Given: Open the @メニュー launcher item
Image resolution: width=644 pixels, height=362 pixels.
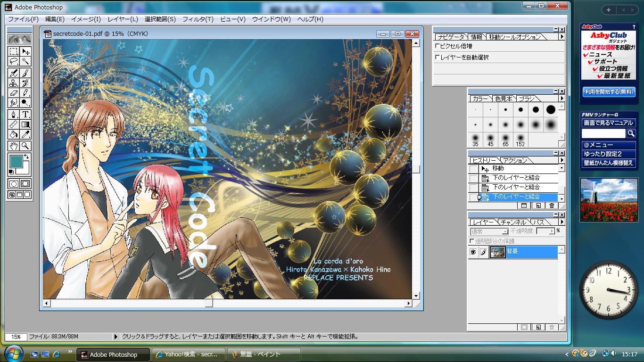Looking at the screenshot, I should (609, 145).
